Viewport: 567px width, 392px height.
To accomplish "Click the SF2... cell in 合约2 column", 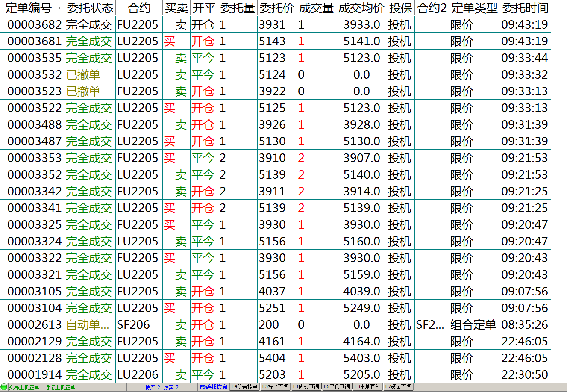I will pyautogui.click(x=430, y=325).
